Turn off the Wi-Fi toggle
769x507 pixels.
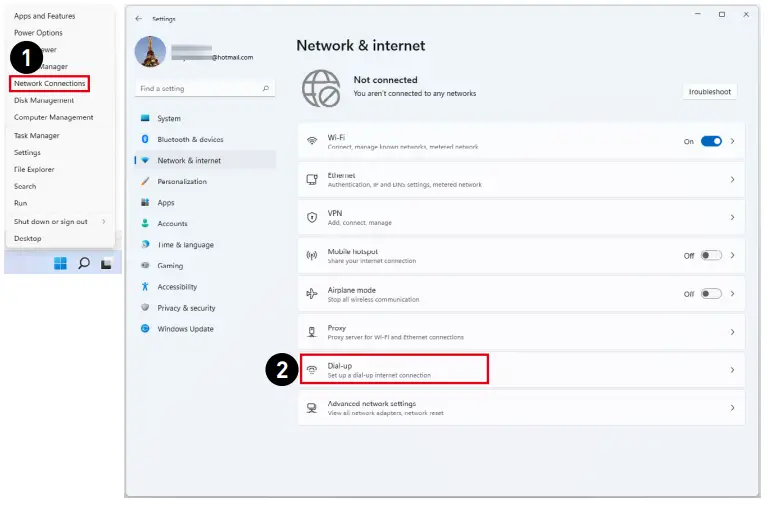pos(711,141)
